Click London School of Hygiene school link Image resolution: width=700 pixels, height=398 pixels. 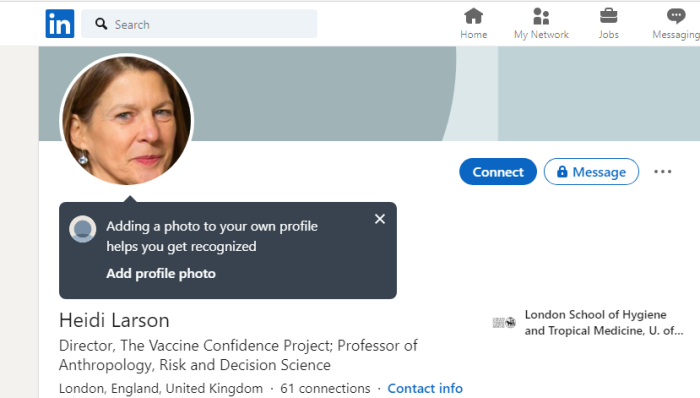tap(604, 323)
